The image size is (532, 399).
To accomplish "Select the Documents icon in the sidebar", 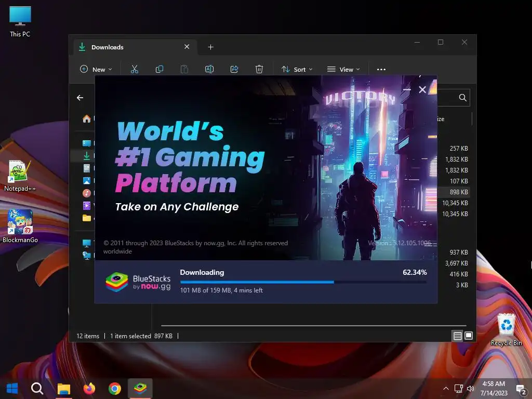I will [x=87, y=168].
